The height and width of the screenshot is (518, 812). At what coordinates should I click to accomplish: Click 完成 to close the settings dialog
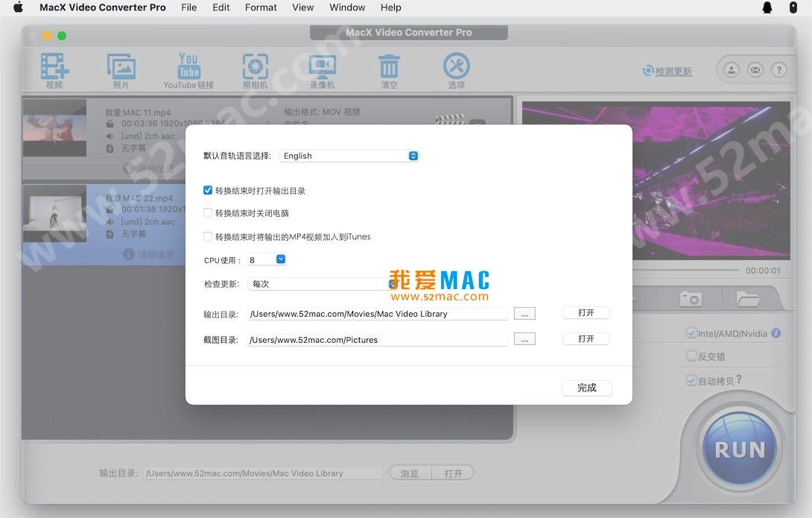click(587, 388)
